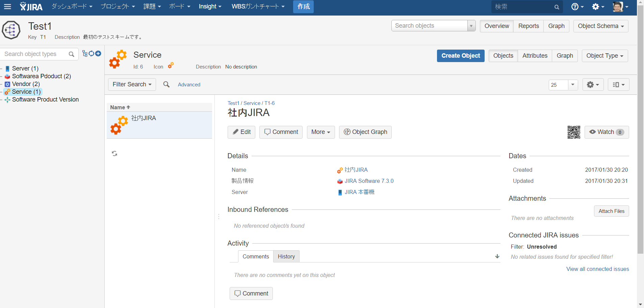This screenshot has width=644, height=308.
Task: Open the WBSガントチャート dropdown menu
Action: [x=258, y=6]
